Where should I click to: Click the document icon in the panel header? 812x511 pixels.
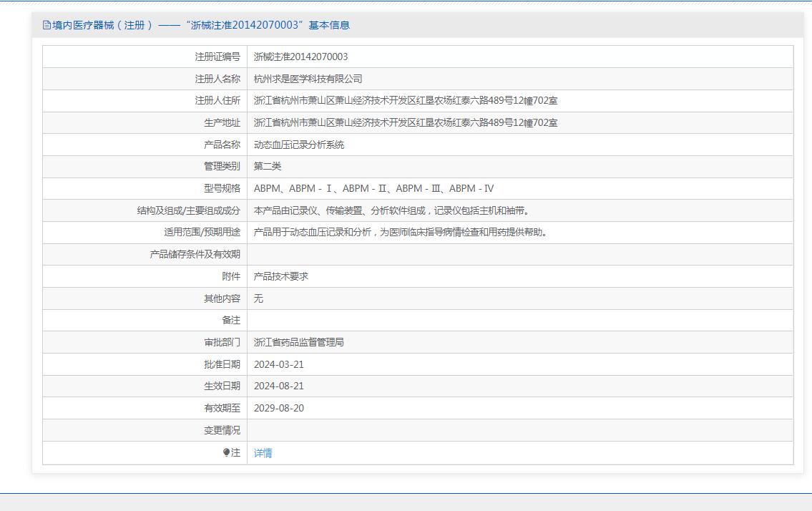[47, 25]
